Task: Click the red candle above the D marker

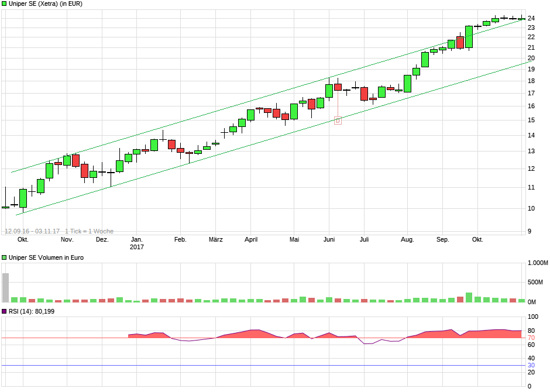Action: pyautogui.click(x=338, y=87)
